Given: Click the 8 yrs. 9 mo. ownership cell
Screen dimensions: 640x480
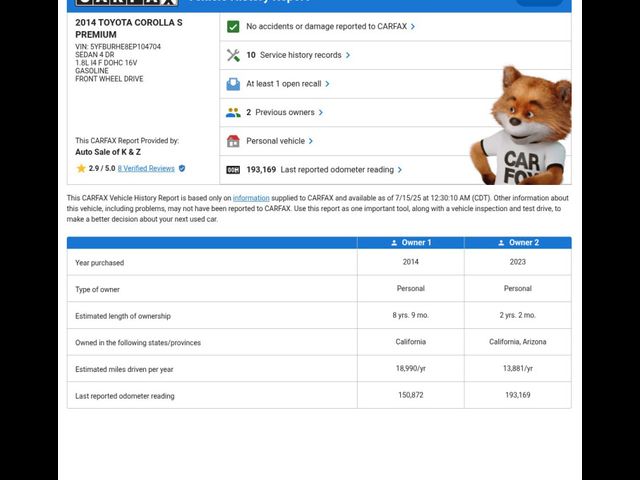Looking at the screenshot, I should click(411, 315).
